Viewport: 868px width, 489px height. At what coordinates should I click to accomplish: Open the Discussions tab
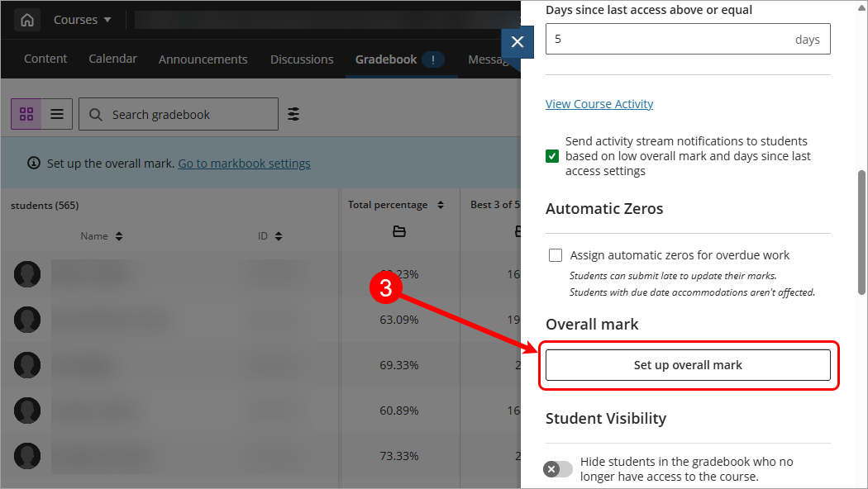(302, 59)
